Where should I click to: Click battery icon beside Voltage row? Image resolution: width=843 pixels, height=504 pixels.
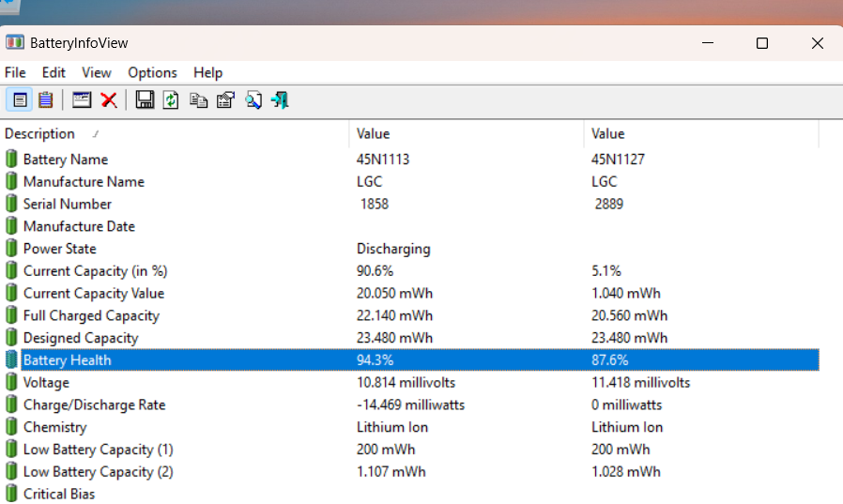(x=11, y=382)
